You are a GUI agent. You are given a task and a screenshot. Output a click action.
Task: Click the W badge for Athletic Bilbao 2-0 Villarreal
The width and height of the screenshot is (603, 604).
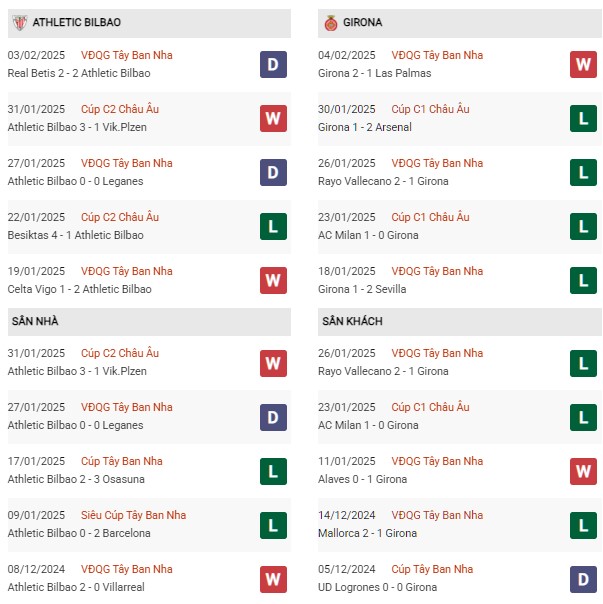[273, 579]
